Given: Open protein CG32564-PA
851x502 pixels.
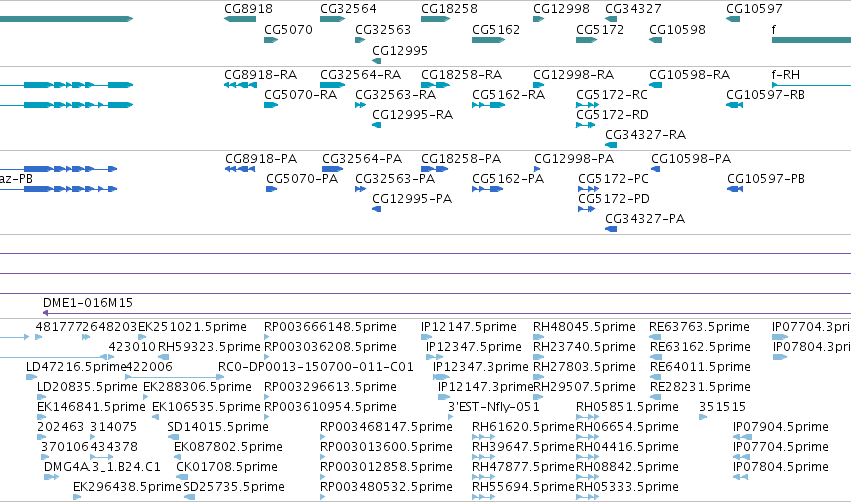Looking at the screenshot, I should pyautogui.click(x=362, y=158).
